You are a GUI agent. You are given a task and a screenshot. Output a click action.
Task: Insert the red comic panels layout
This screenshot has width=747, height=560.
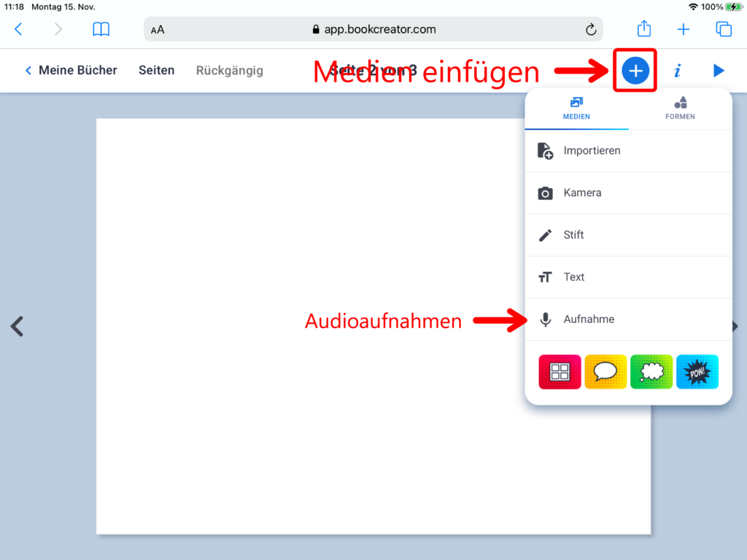click(560, 372)
